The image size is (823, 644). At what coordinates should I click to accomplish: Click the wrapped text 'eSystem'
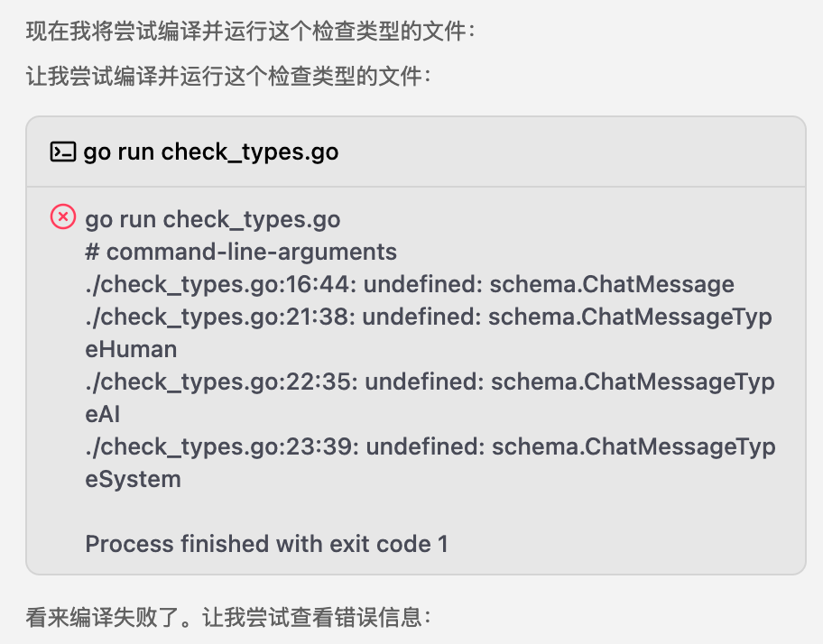point(133,479)
